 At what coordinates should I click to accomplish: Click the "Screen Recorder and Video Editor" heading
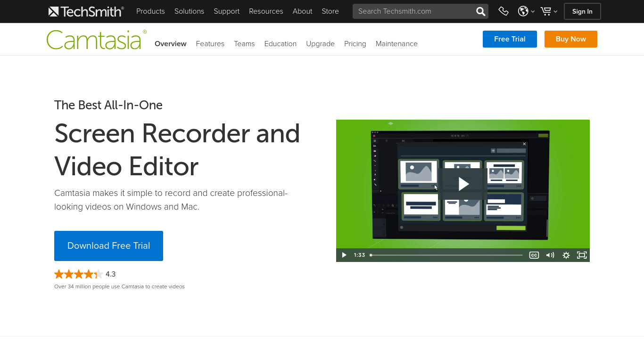pyautogui.click(x=177, y=150)
